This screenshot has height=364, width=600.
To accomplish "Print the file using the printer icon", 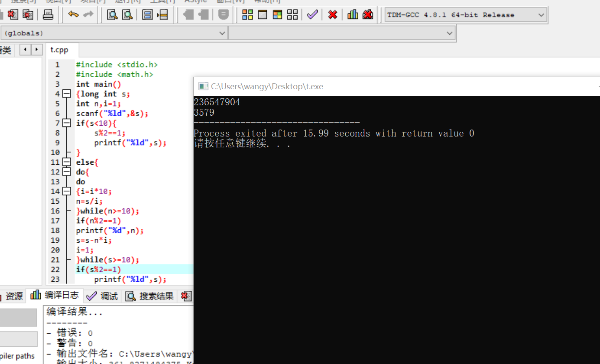I will pyautogui.click(x=48, y=15).
